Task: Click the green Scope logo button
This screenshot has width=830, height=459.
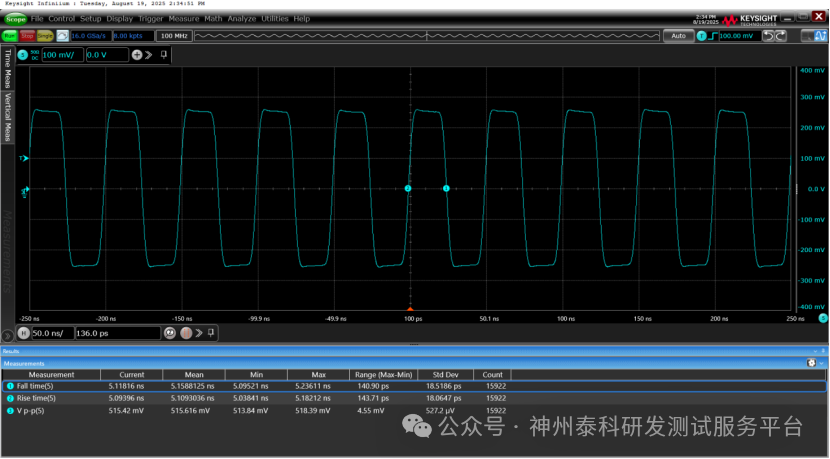Action: [15, 19]
